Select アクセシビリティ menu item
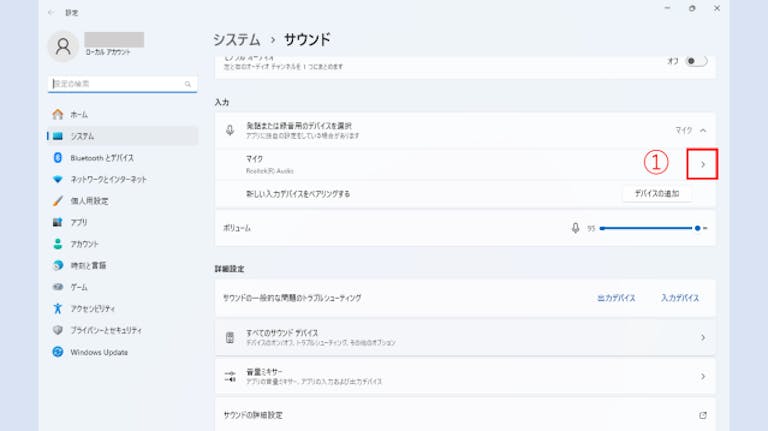 [122, 309]
